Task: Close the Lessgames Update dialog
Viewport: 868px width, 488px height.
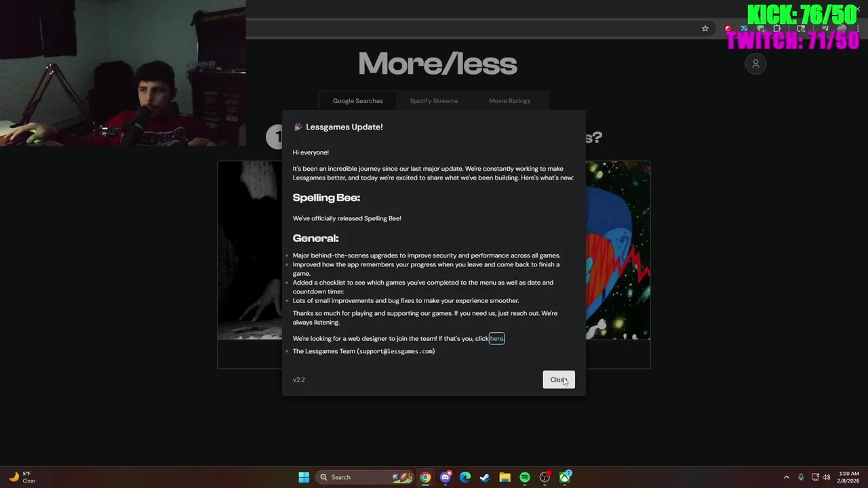Action: (559, 380)
